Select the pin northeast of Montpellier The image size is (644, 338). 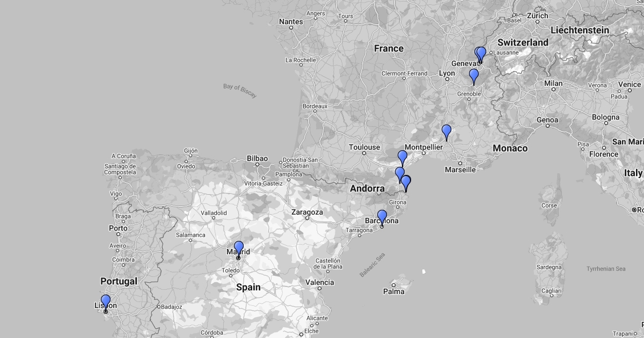447,131
